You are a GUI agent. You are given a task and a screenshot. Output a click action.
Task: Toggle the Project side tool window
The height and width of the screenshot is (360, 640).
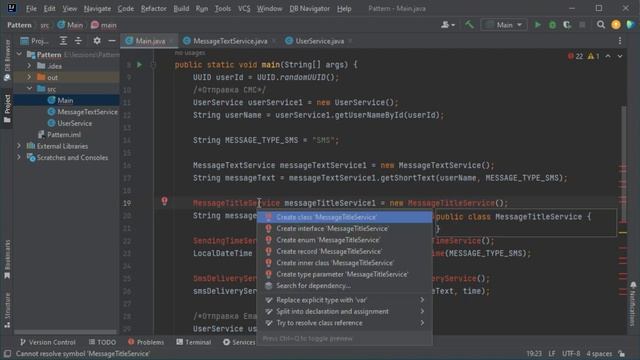[x=7, y=109]
